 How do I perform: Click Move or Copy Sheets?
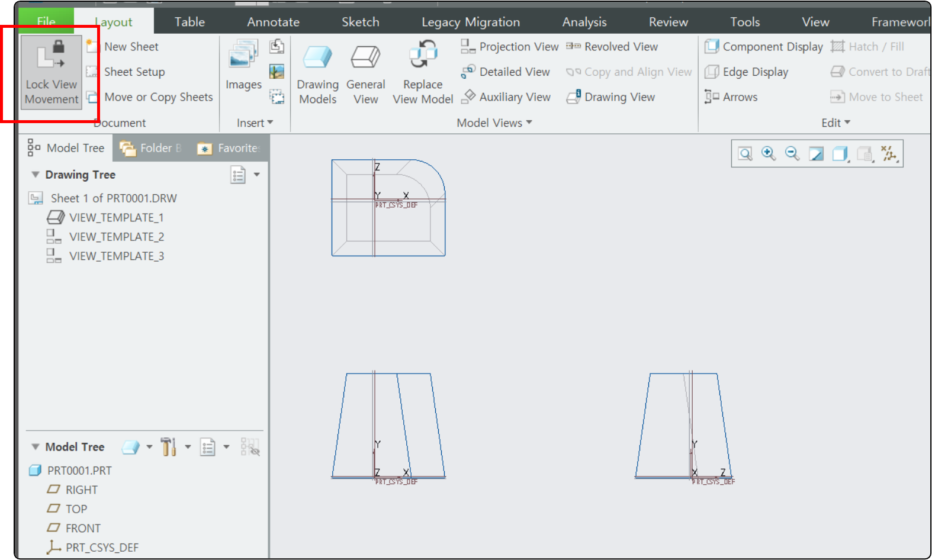(x=149, y=97)
